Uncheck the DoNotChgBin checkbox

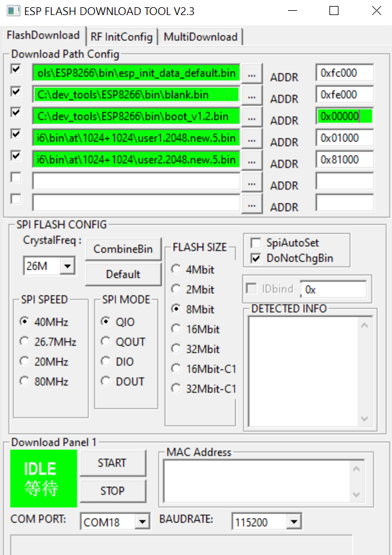click(x=256, y=258)
